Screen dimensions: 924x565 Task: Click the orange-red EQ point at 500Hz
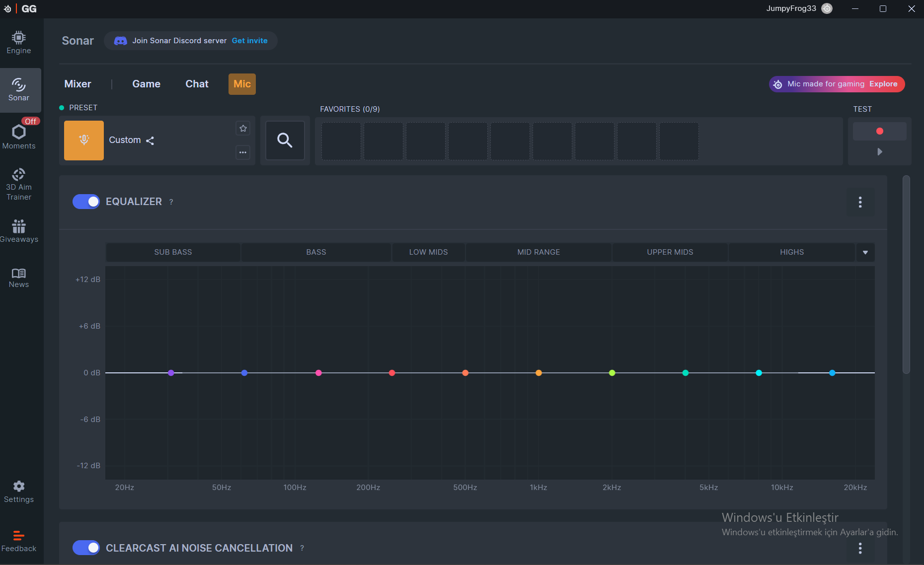point(465,373)
